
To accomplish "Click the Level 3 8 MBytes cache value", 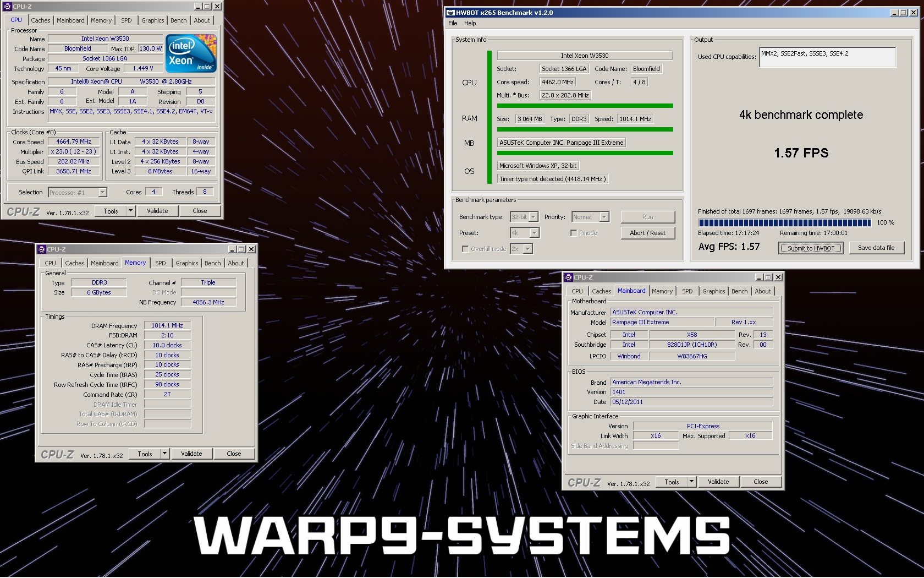I will click(x=160, y=171).
